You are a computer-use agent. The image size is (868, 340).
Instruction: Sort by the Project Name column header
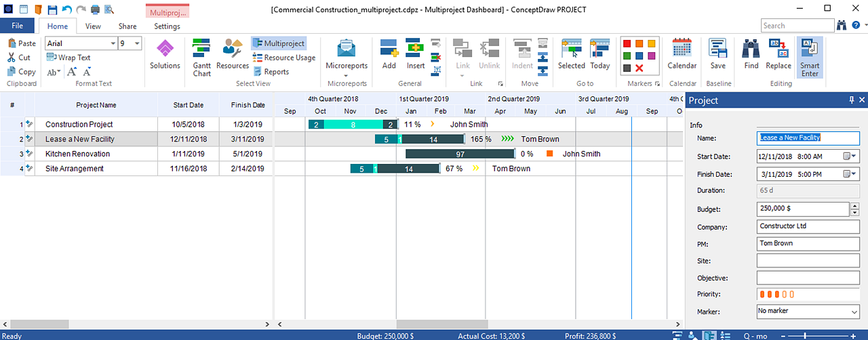[x=96, y=105]
